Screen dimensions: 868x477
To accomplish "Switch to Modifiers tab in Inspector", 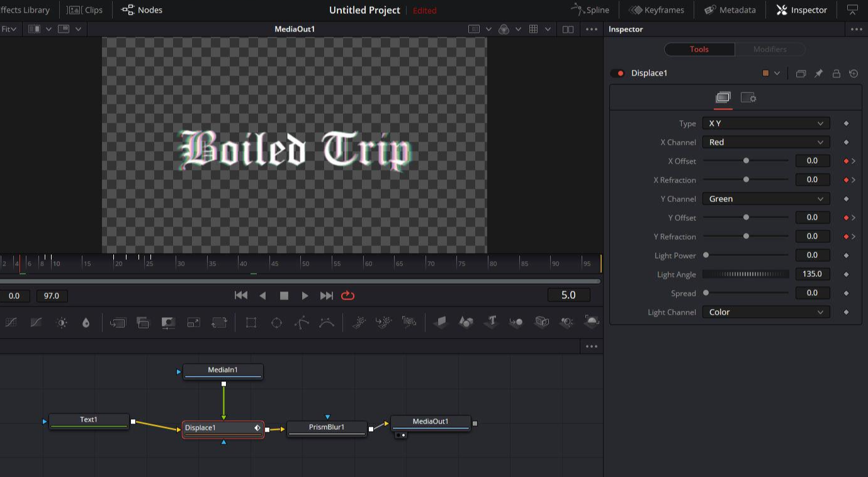I will click(x=770, y=49).
